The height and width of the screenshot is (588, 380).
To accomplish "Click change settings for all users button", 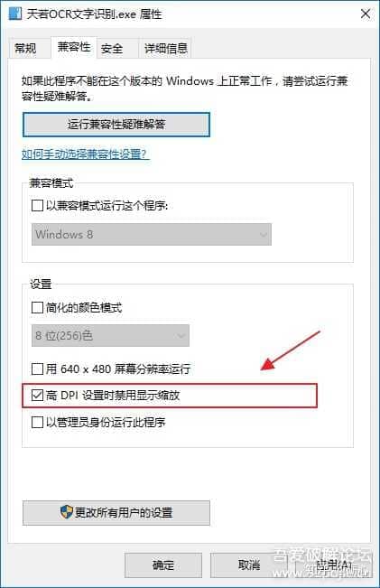I will pyautogui.click(x=116, y=513).
